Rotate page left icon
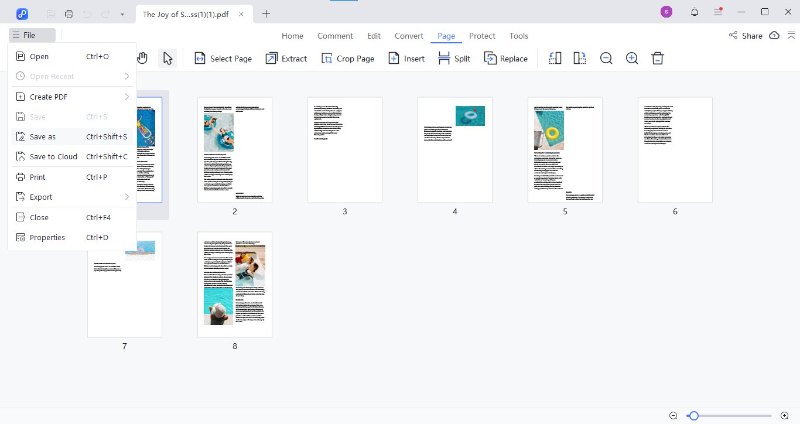 click(x=555, y=58)
